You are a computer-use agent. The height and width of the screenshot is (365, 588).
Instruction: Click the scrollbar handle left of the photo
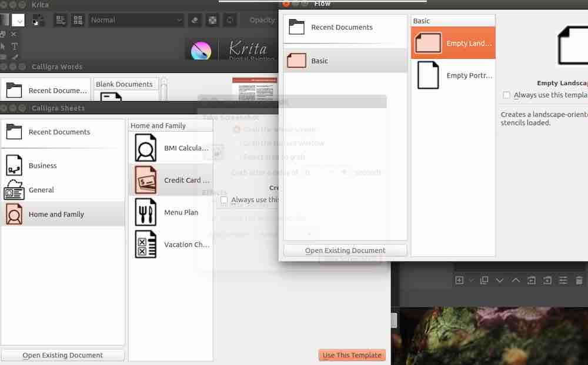tap(394, 320)
